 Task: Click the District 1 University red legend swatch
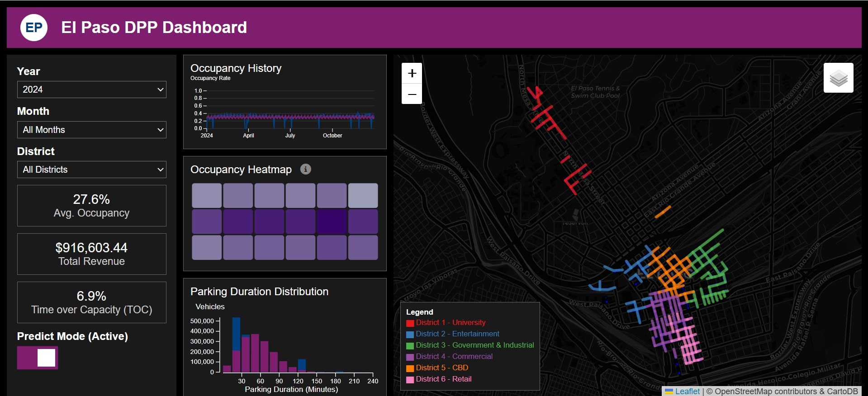coord(410,323)
